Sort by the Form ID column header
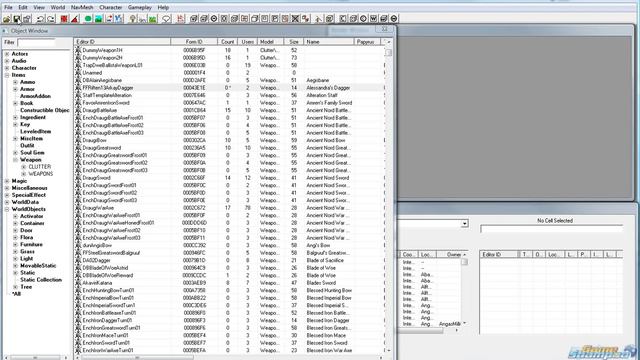The height and width of the screenshot is (360, 640). pos(194,42)
